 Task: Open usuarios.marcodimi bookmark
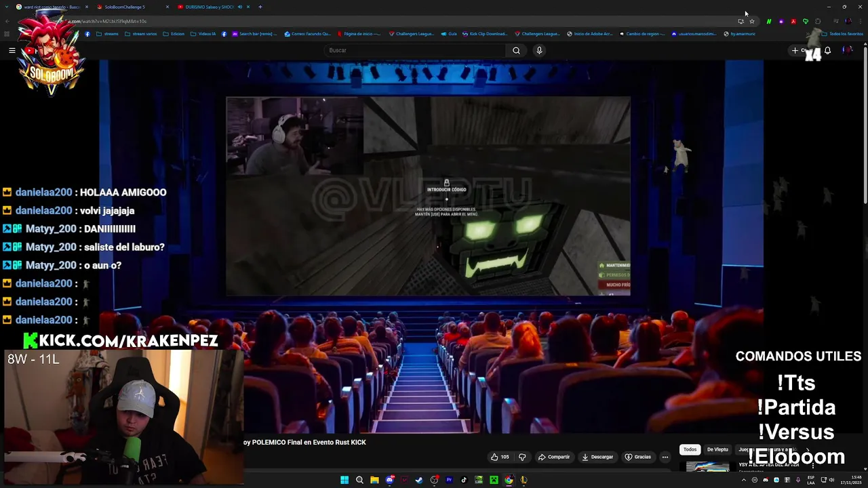pos(693,34)
